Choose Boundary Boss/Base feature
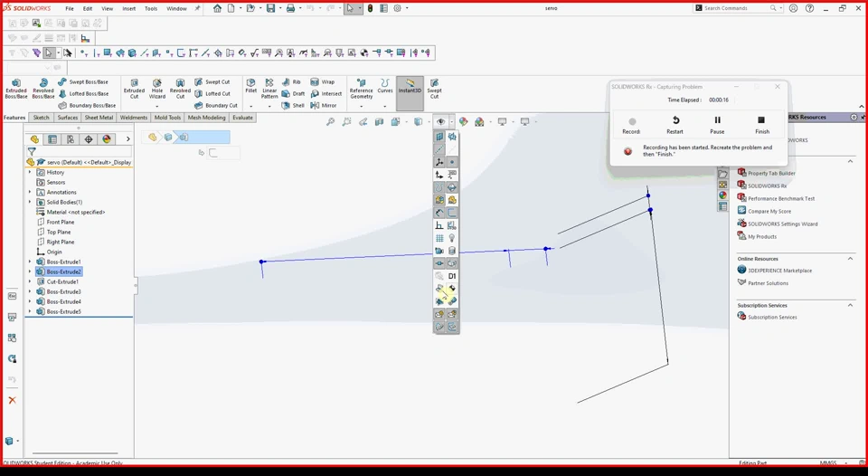 [87, 105]
